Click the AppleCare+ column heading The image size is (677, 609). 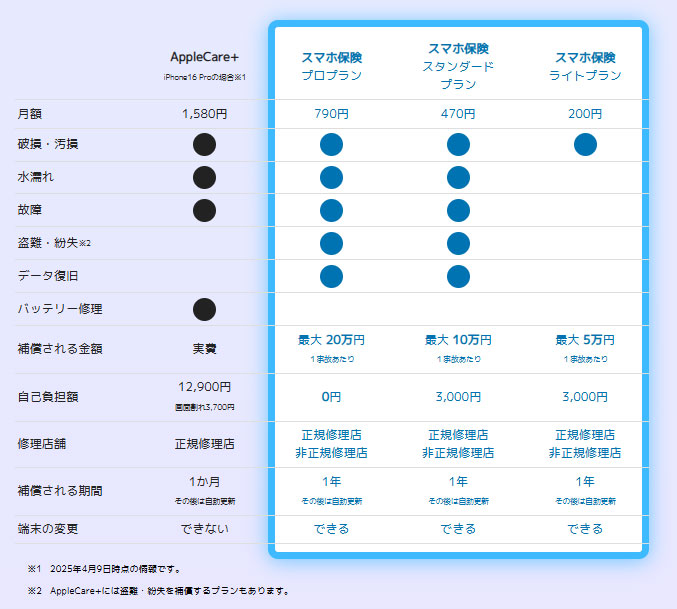coord(204,57)
